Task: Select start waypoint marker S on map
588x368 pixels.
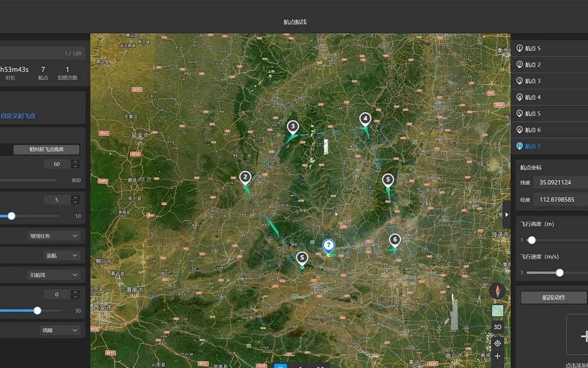Action: point(302,258)
